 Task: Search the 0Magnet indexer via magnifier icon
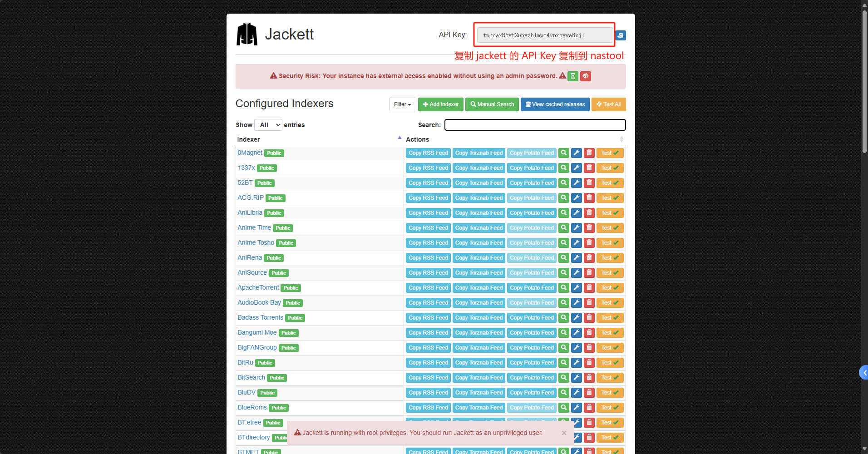(x=563, y=153)
